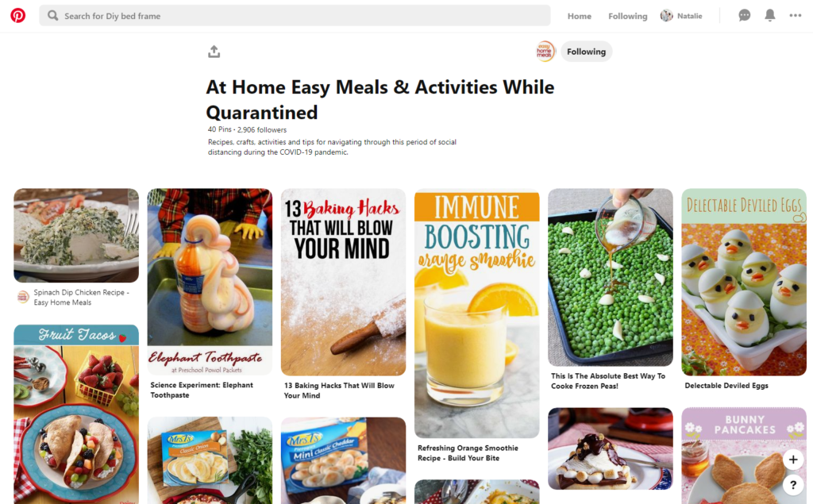Click the search magnifier icon
The width and height of the screenshot is (813, 504).
(x=52, y=16)
